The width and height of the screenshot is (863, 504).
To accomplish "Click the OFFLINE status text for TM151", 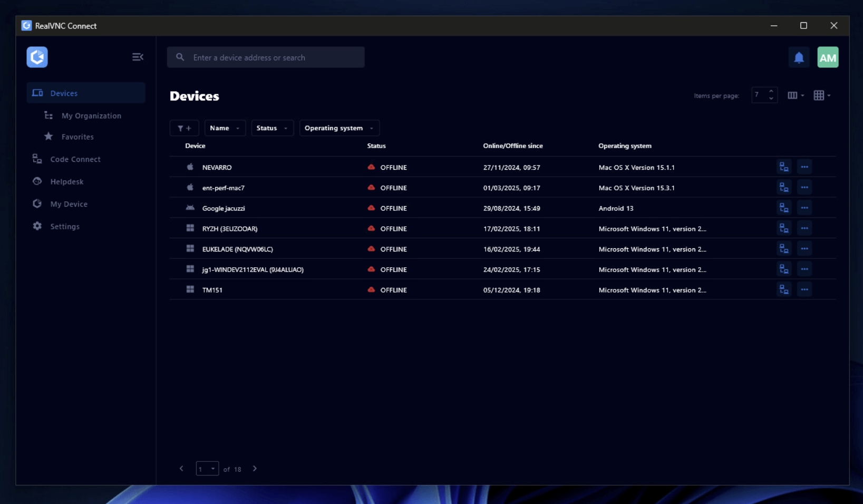I will pos(394,290).
